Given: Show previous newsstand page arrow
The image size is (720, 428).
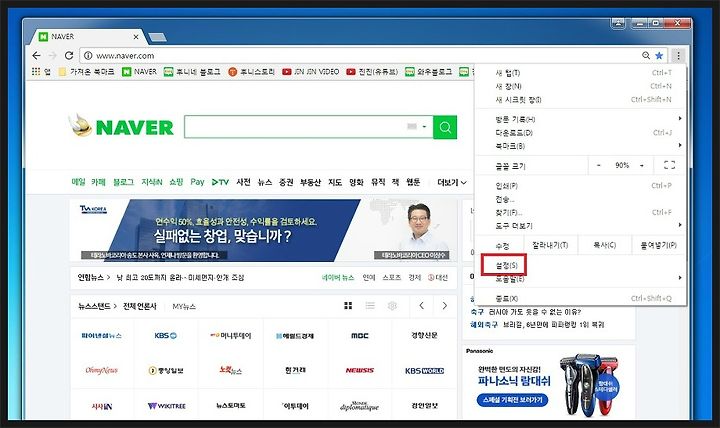Looking at the screenshot, I should coord(422,305).
